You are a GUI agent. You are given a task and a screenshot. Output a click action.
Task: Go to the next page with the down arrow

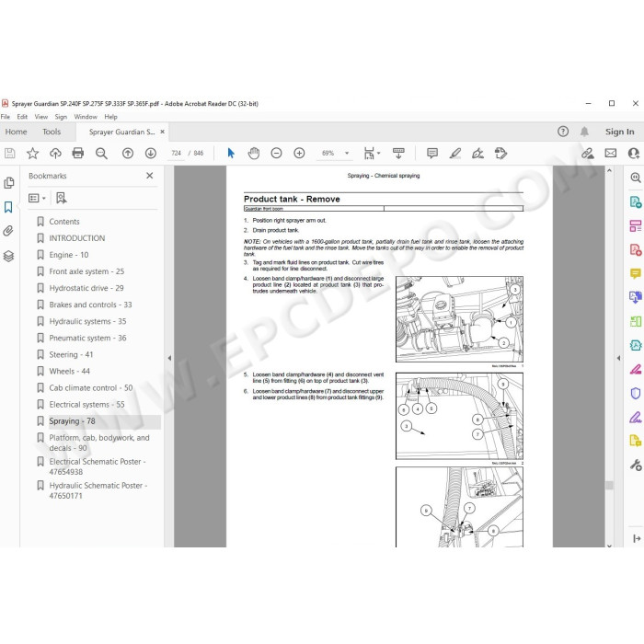tap(151, 154)
